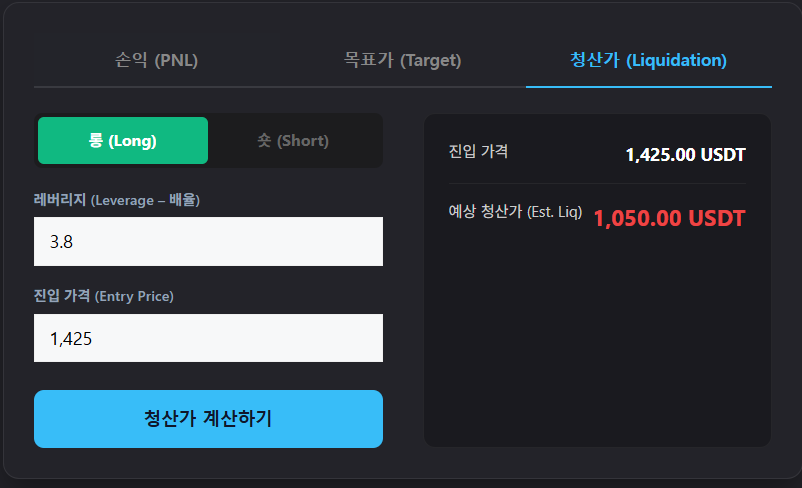802x488 pixels.
Task: Click the red 1,050.00 USDT liquidation value
Action: click(x=669, y=218)
